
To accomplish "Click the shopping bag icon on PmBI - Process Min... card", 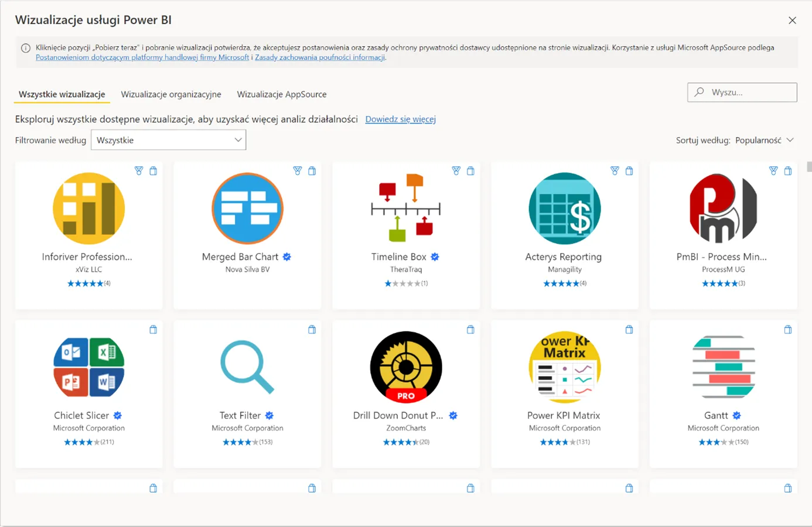I will click(788, 171).
